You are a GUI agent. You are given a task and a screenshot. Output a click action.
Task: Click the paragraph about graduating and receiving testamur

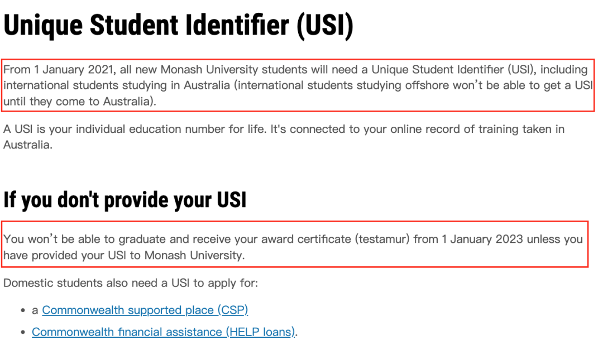click(293, 247)
